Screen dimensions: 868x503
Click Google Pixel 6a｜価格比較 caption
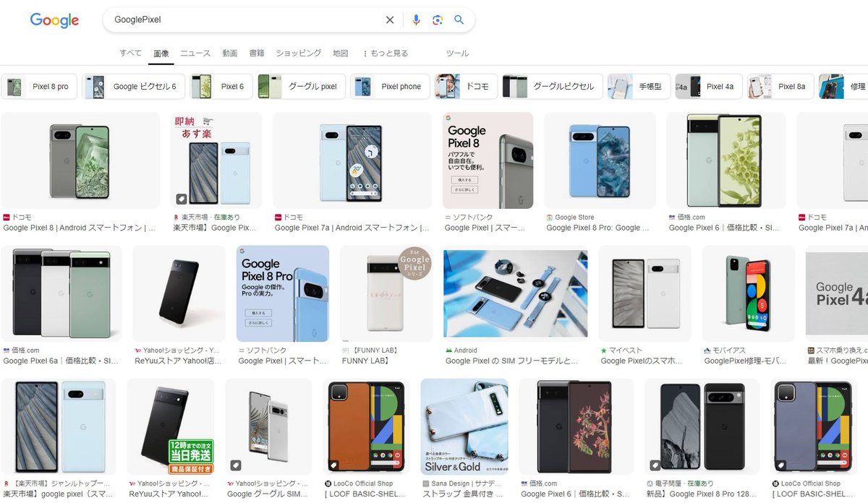(61, 361)
